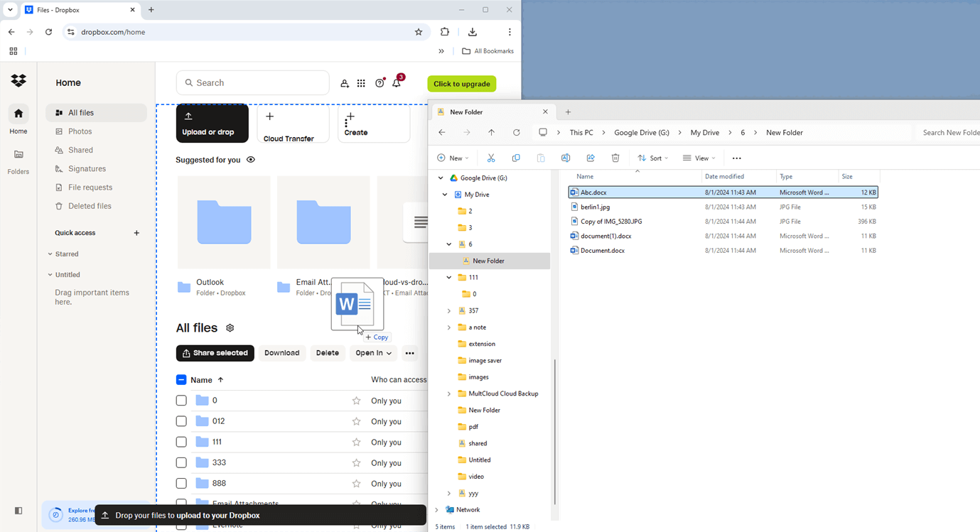Open the "Open in" dropdown
The height and width of the screenshot is (532, 980).
373,353
